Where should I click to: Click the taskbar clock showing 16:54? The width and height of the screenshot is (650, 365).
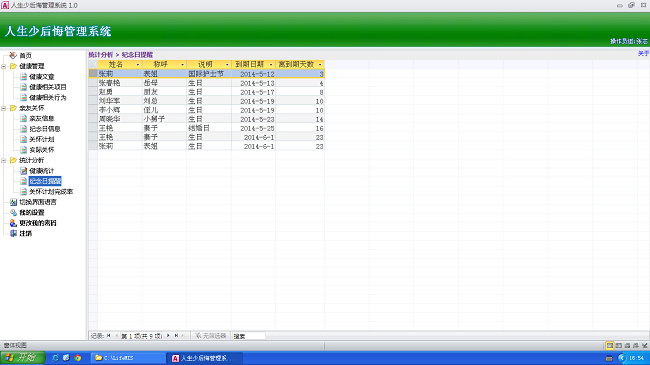(636, 358)
